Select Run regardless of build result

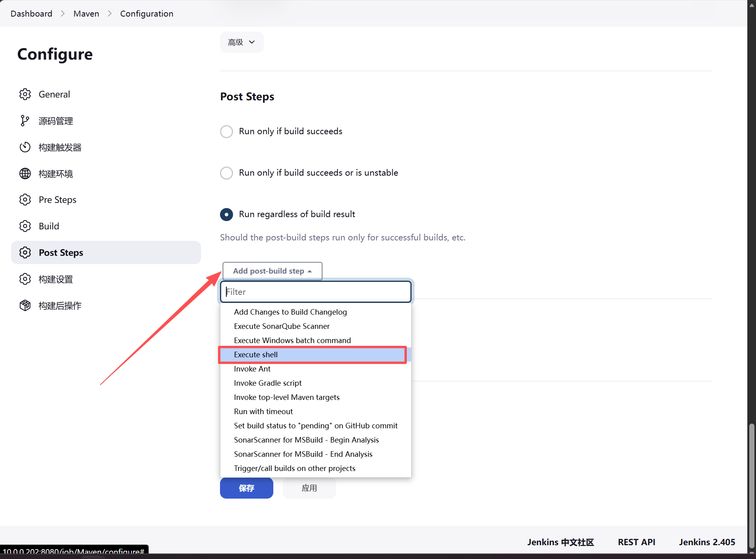click(226, 214)
